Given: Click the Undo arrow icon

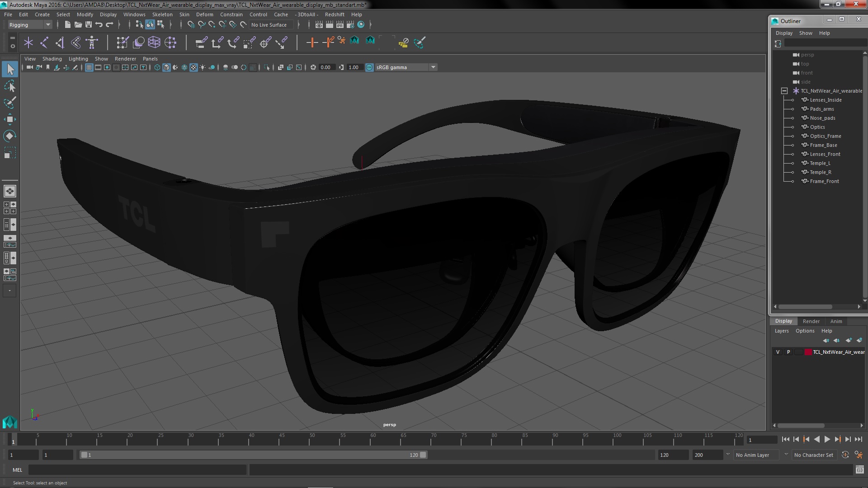Looking at the screenshot, I should [x=99, y=25].
